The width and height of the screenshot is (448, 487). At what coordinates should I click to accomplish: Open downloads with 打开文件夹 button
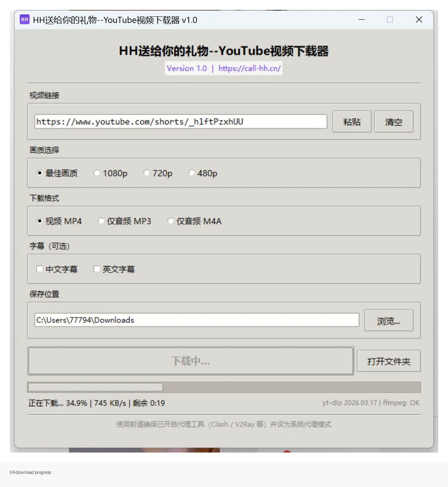[389, 361]
